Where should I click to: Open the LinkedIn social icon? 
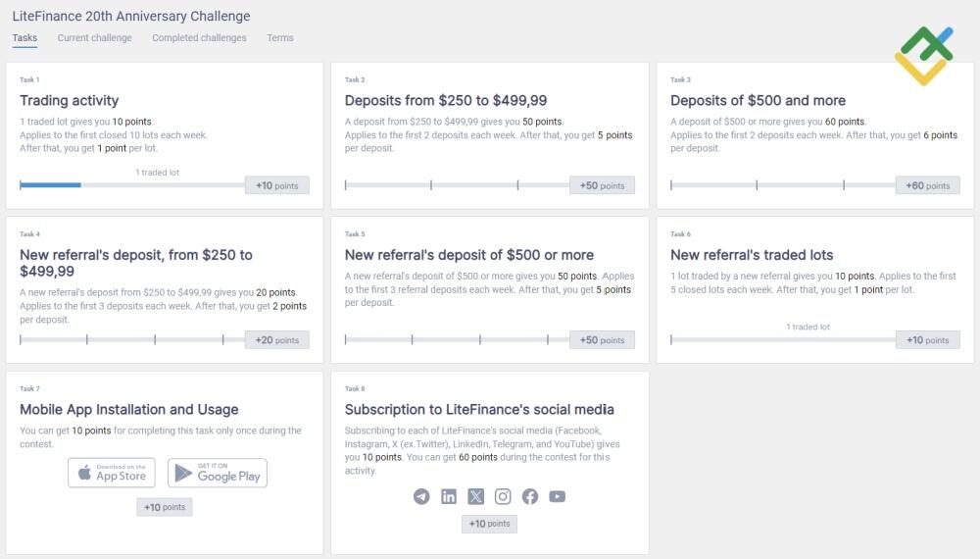pyautogui.click(x=449, y=496)
